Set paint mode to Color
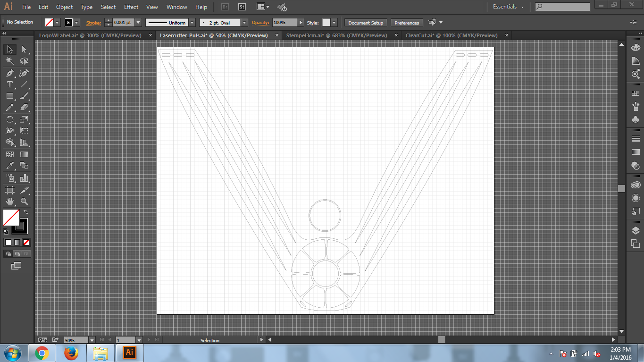 pyautogui.click(x=8, y=242)
